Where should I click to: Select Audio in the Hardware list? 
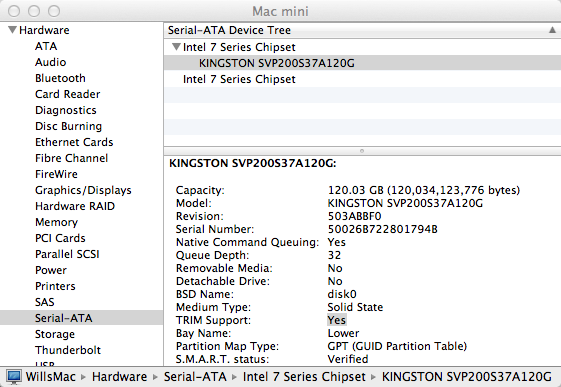[x=50, y=62]
